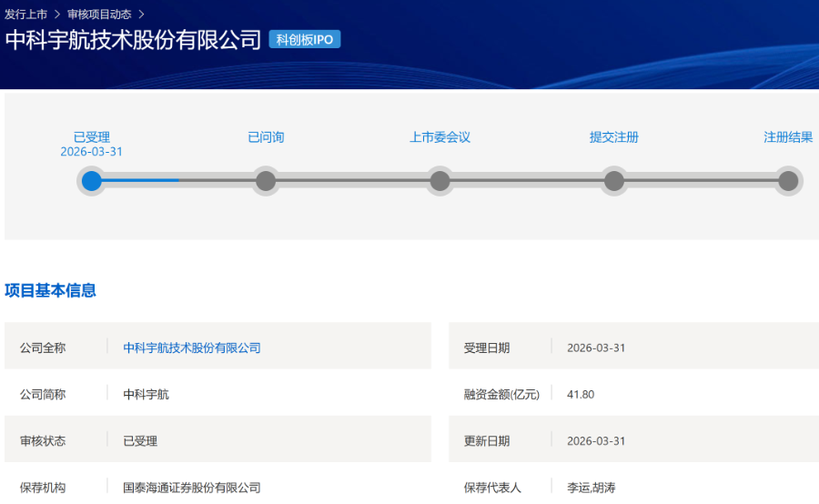This screenshot has height=504, width=819.
Task: Select the 已问询 stage circle on timeline
Action: pyautogui.click(x=266, y=181)
